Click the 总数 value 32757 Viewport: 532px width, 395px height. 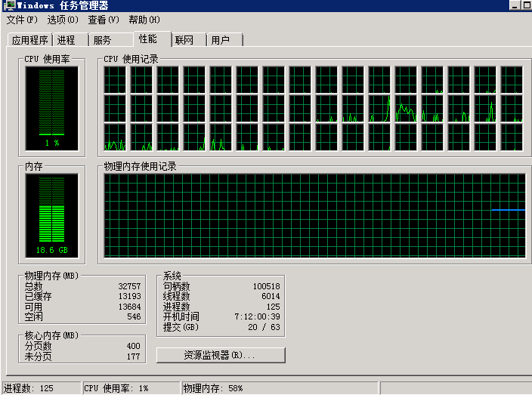pyautogui.click(x=129, y=286)
